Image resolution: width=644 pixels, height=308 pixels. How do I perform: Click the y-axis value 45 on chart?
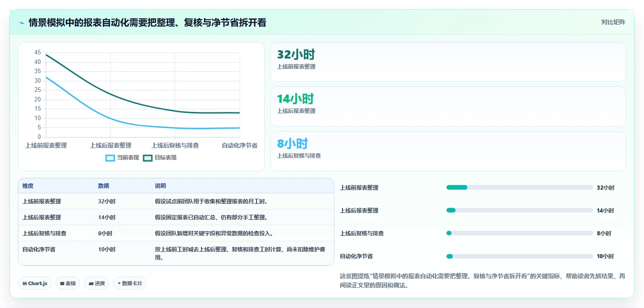point(38,53)
